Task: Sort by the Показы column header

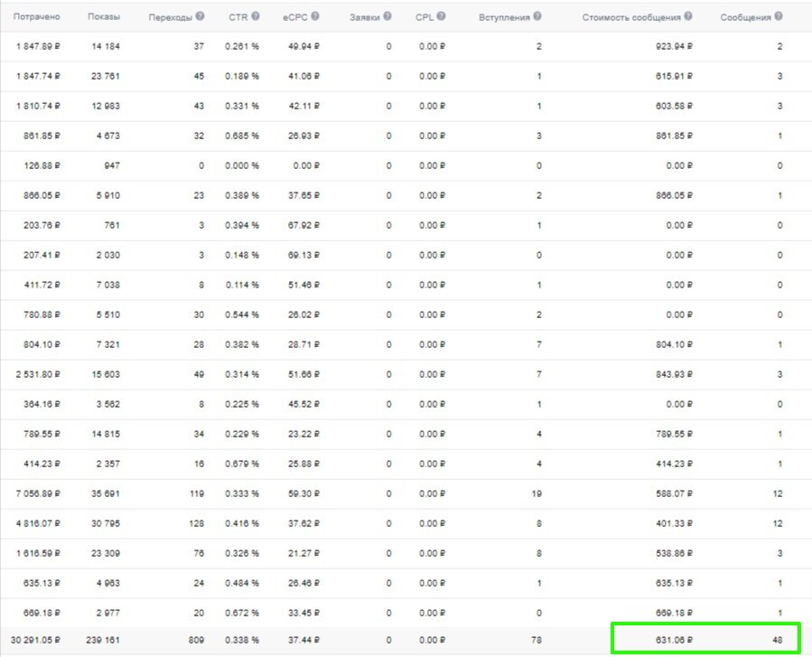Action: (104, 17)
